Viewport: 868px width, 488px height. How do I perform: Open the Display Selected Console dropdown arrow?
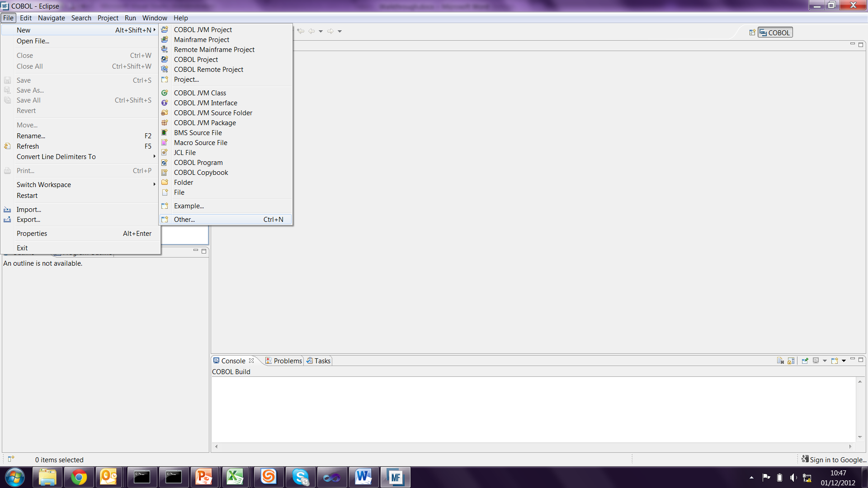825,361
